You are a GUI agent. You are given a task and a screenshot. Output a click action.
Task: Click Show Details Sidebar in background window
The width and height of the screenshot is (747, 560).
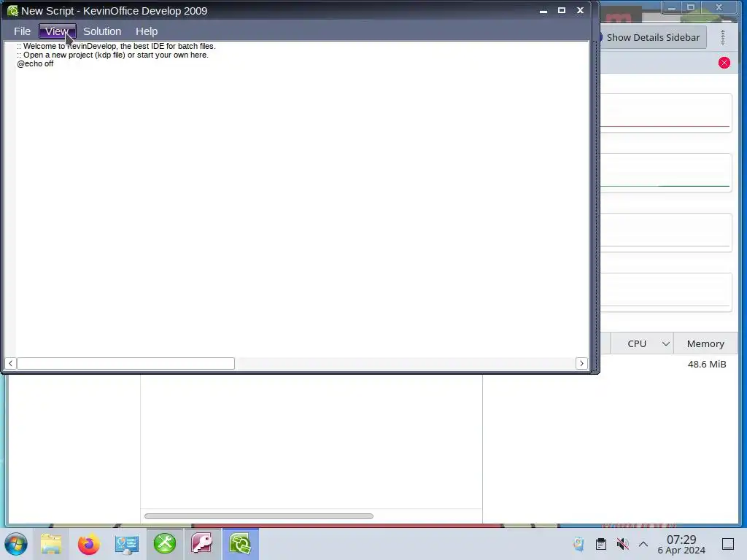coord(651,37)
